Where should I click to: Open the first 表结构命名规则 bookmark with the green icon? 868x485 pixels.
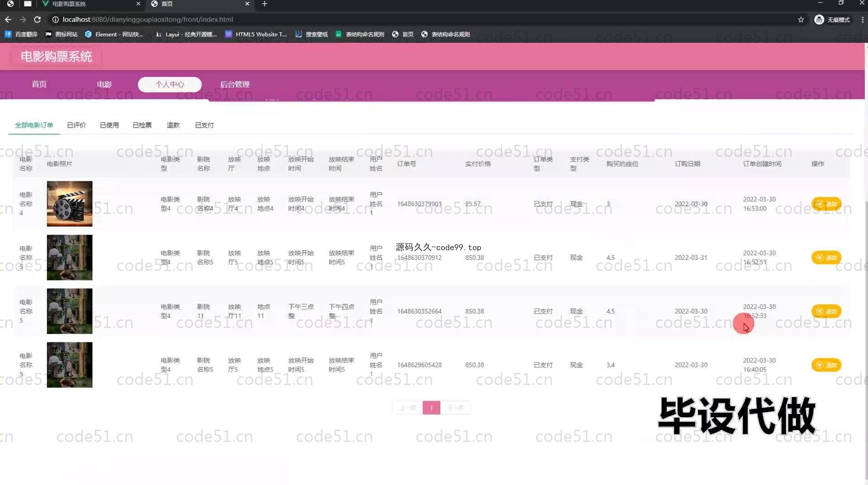360,34
